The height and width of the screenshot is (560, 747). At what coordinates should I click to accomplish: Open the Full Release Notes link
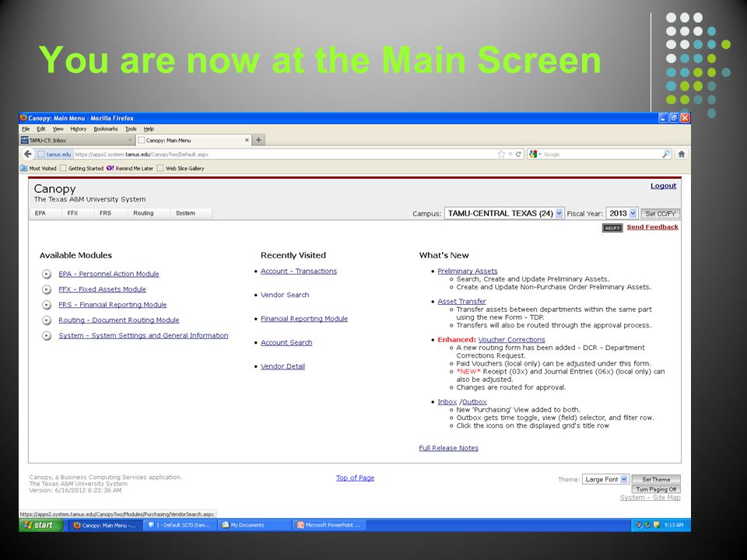click(x=448, y=448)
